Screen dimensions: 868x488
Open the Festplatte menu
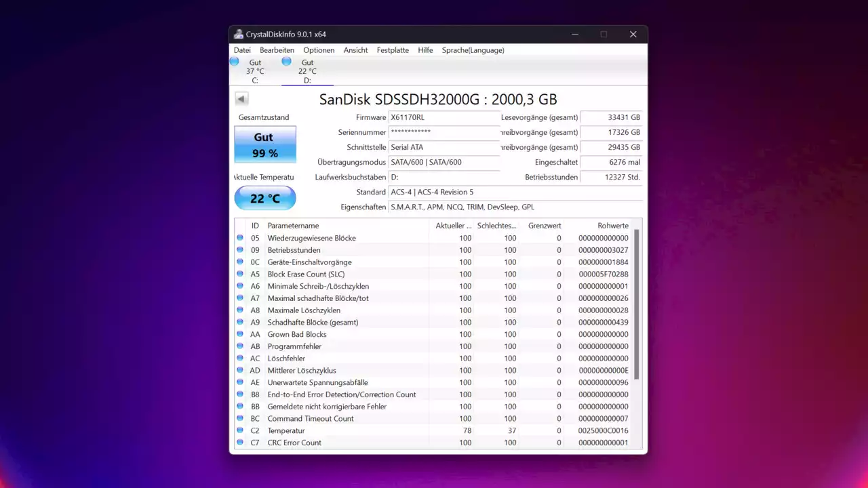pyautogui.click(x=393, y=50)
